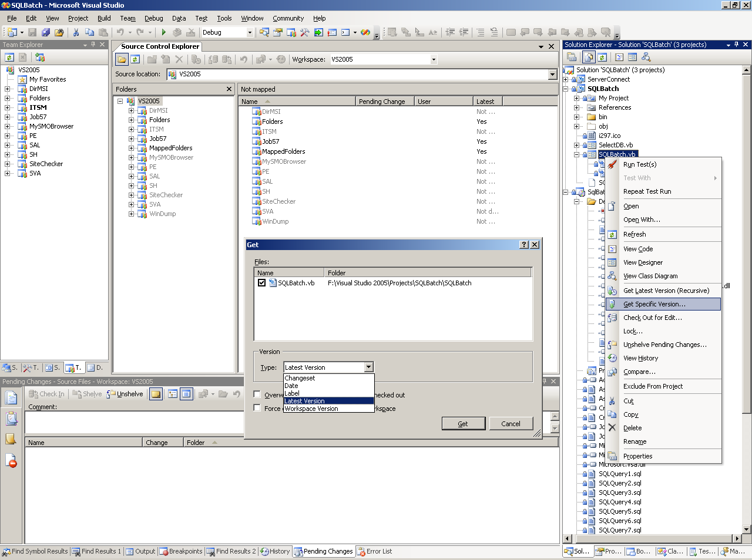Open the Debug configuration dropdown

coord(250,32)
